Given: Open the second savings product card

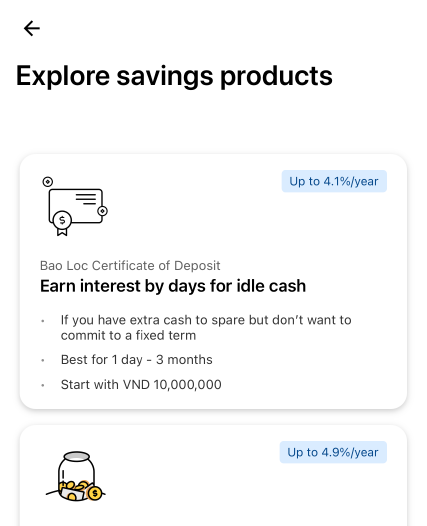Looking at the screenshot, I should tap(213, 476).
